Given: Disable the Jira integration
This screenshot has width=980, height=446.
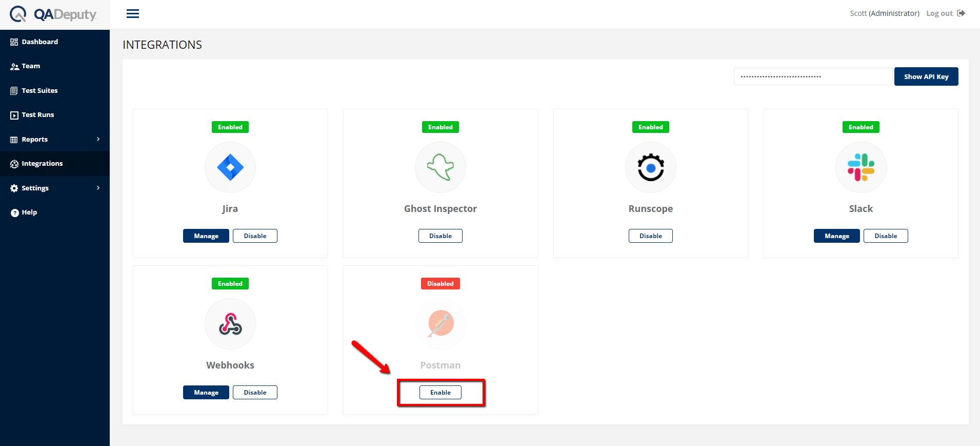Looking at the screenshot, I should pos(255,236).
